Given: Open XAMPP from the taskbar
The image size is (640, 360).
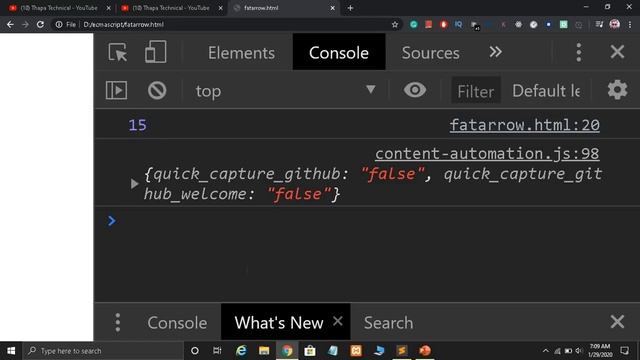Looking at the screenshot, I should click(356, 351).
